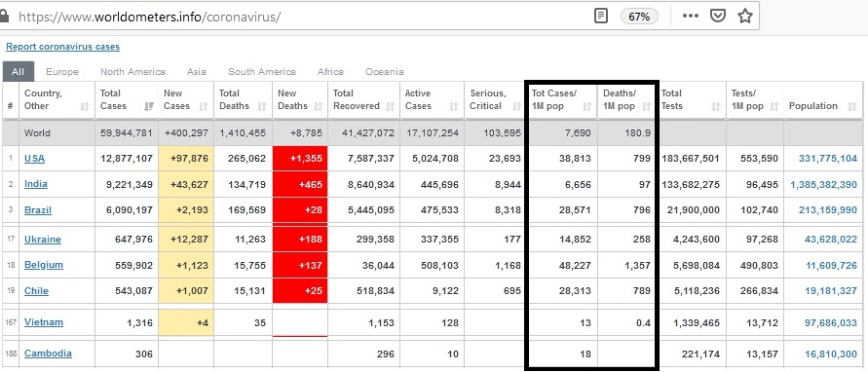Select Belgium new deaths cell +137
Screen dimensions: 868x372
click(300, 265)
